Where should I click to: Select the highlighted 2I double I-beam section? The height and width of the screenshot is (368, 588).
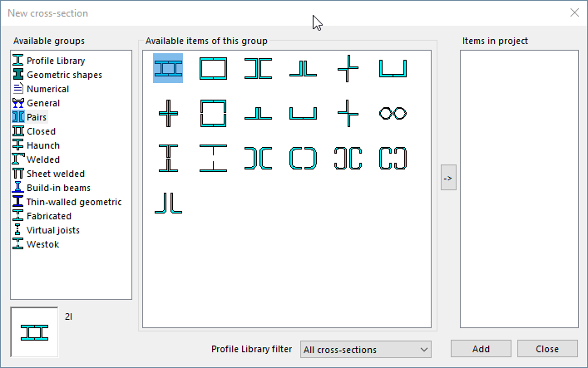[168, 68]
